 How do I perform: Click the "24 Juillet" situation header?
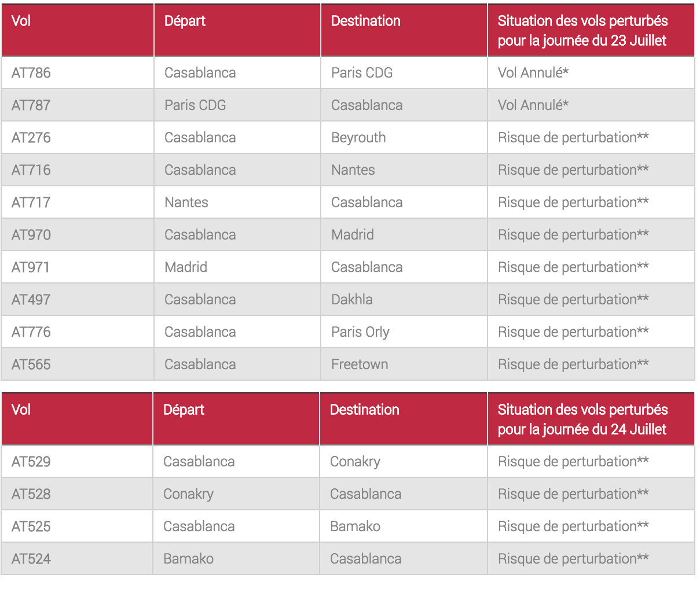[582, 419]
